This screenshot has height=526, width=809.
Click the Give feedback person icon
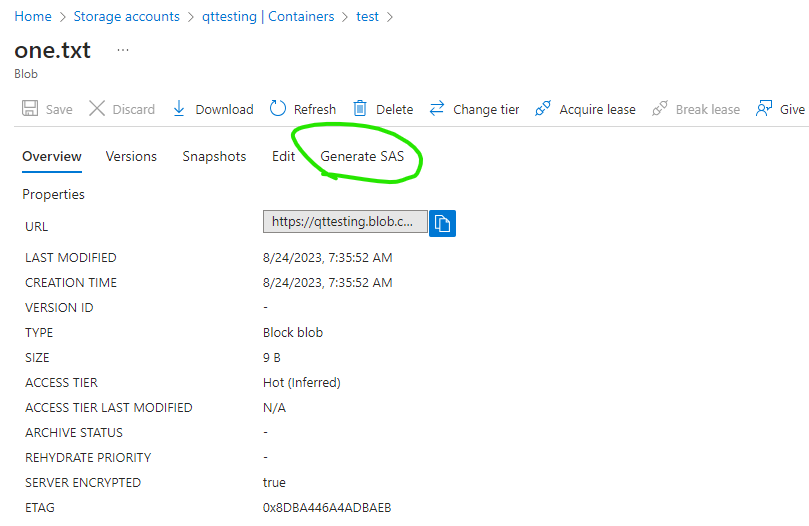coord(764,108)
